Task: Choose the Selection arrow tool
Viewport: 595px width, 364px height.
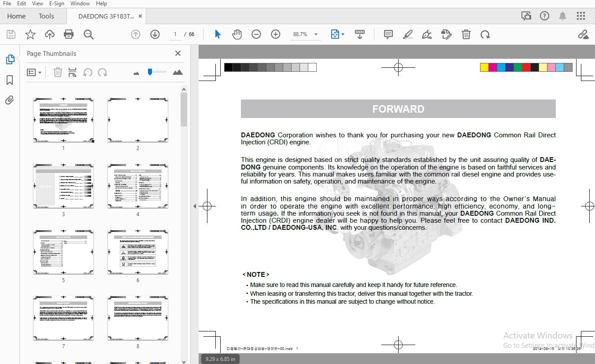Action: [218, 34]
